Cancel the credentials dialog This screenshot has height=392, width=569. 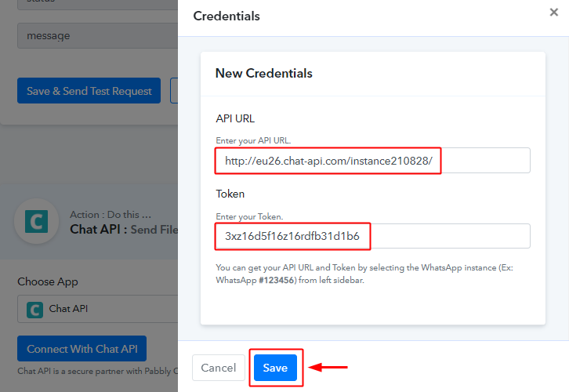(x=219, y=368)
